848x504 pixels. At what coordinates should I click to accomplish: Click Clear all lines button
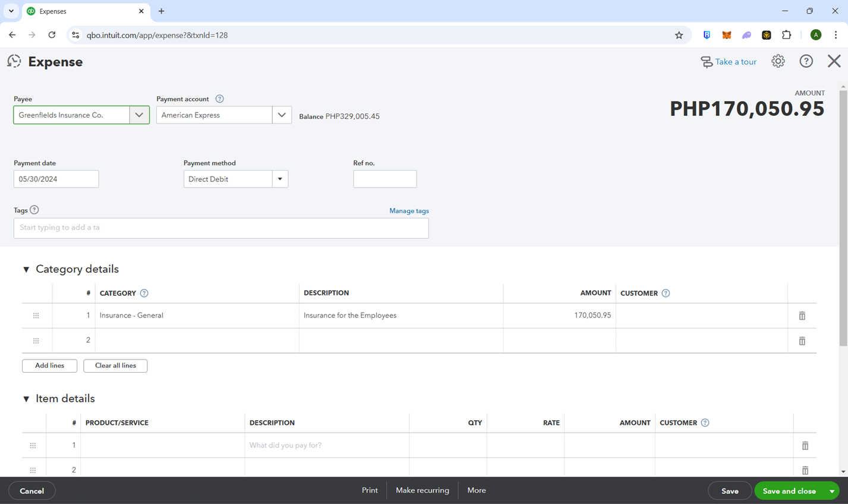click(x=115, y=366)
